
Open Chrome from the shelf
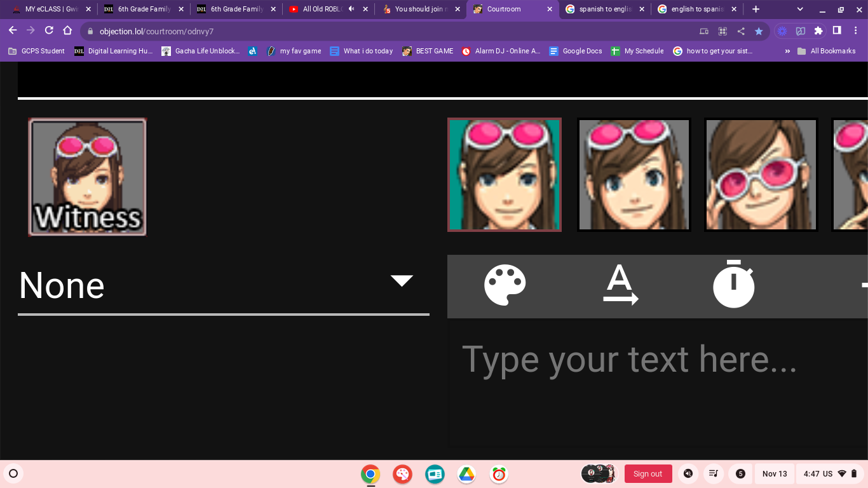click(370, 474)
